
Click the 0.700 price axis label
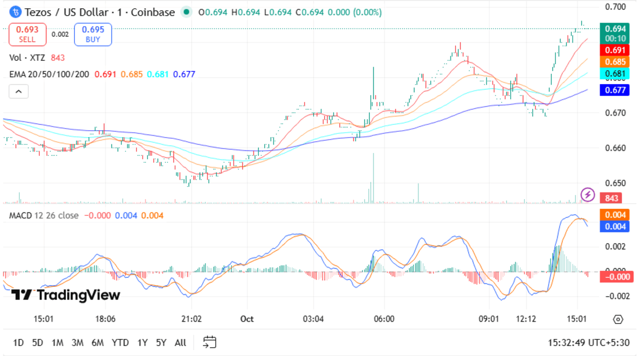point(615,7)
